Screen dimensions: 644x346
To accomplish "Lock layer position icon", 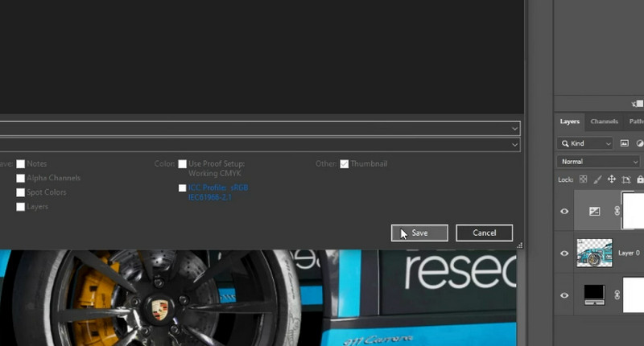I will click(612, 179).
